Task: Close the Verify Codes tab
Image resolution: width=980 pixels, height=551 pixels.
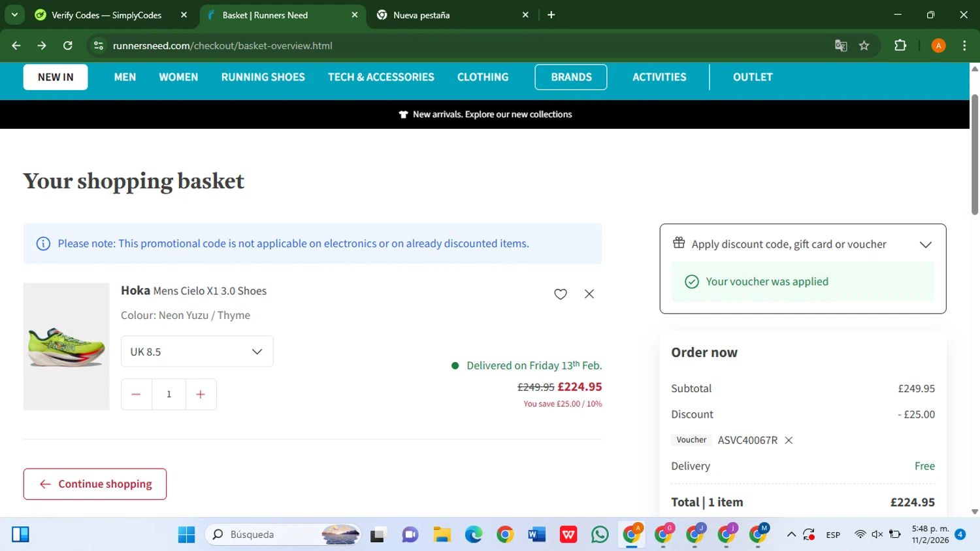Action: [x=184, y=15]
